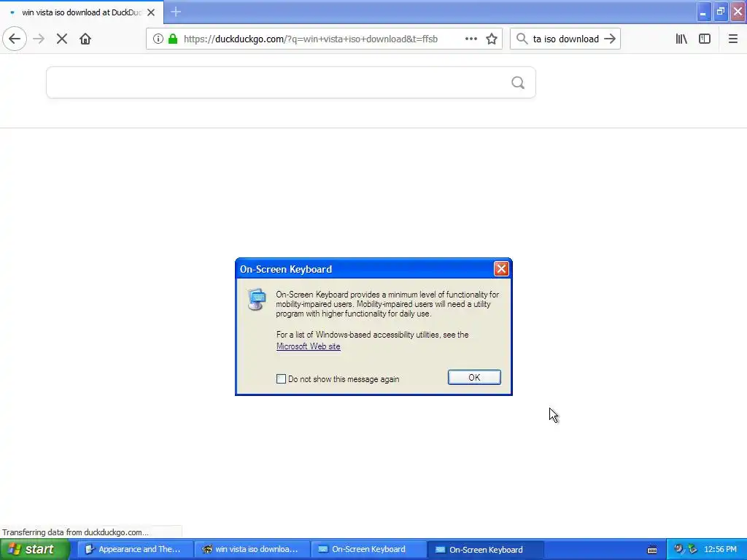Switch to Firefox win vista taskbar item
The image size is (747, 560).
251,550
